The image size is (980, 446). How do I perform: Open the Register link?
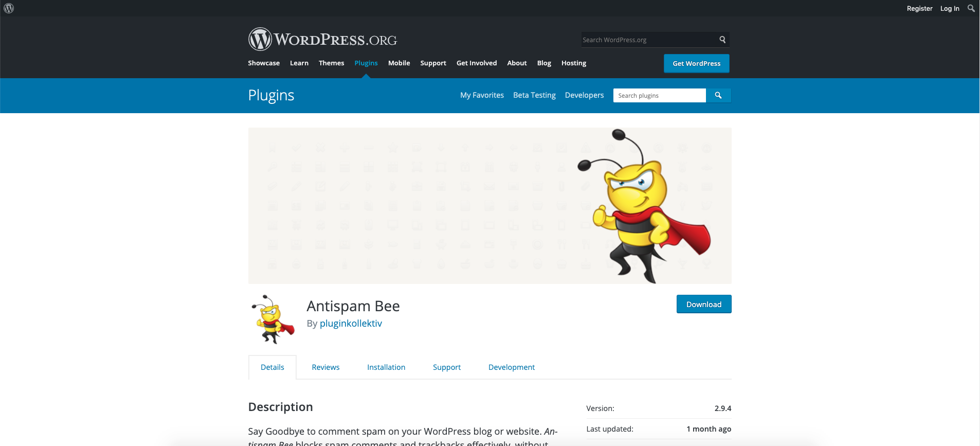919,8
